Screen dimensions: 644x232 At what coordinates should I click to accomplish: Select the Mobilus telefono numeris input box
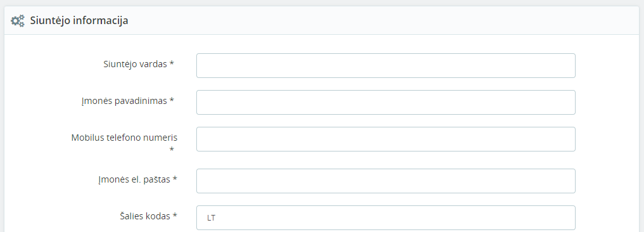386,139
